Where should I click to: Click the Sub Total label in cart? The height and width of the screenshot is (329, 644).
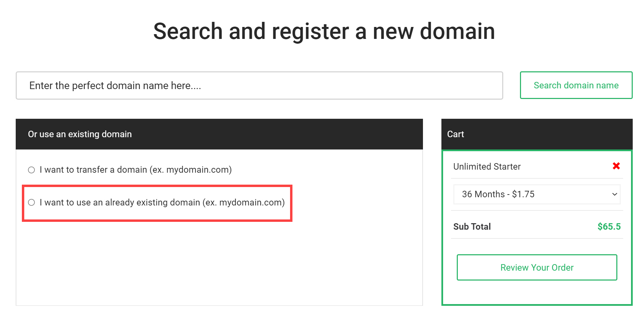click(472, 227)
